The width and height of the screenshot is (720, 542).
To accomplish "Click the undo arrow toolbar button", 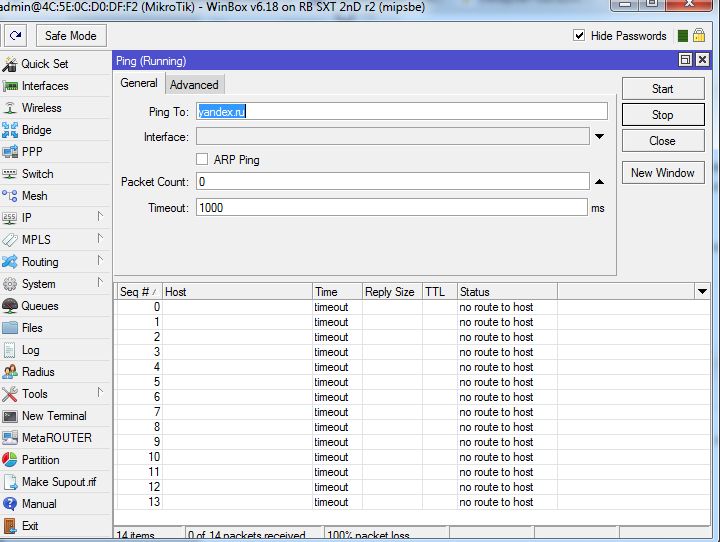I will tap(16, 35).
